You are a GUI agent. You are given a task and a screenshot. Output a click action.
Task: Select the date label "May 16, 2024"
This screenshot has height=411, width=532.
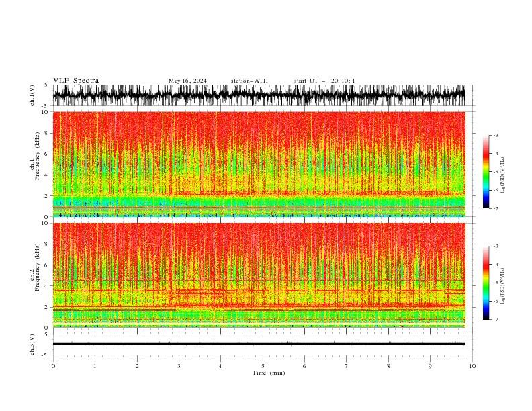pos(187,81)
